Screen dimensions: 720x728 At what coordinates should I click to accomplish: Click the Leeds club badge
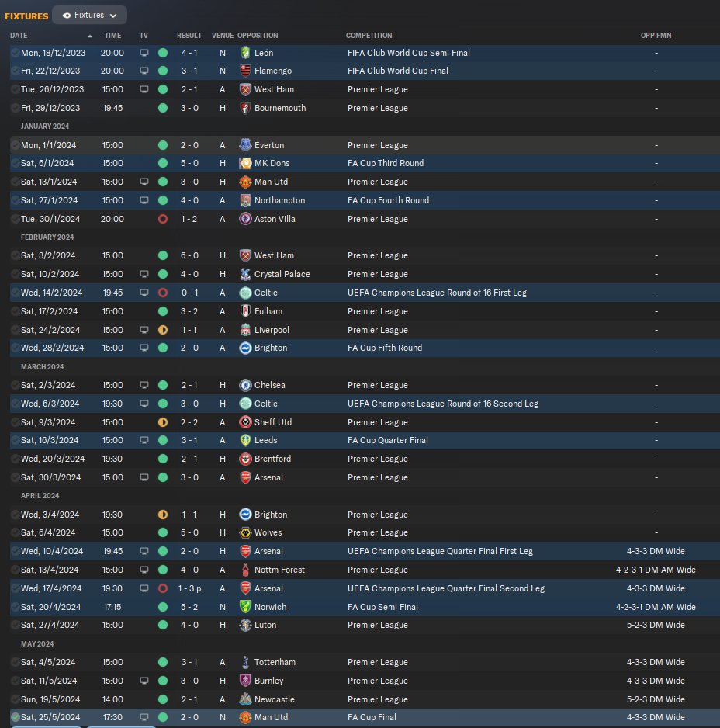click(x=245, y=440)
